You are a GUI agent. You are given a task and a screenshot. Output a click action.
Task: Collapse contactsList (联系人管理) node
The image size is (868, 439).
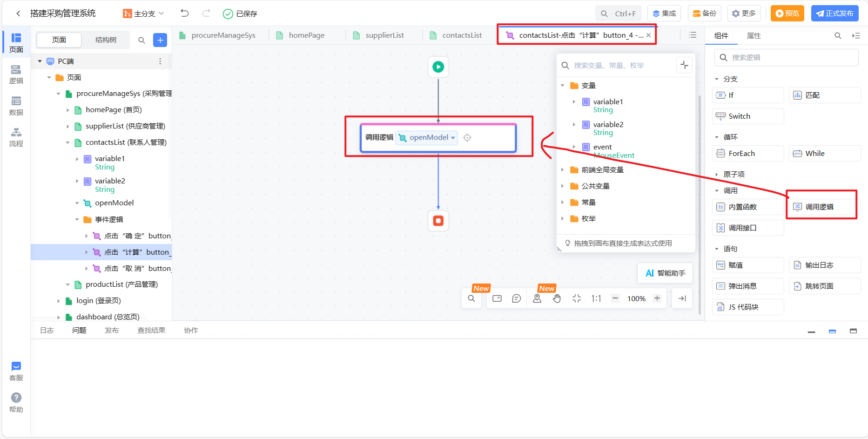[x=68, y=143]
